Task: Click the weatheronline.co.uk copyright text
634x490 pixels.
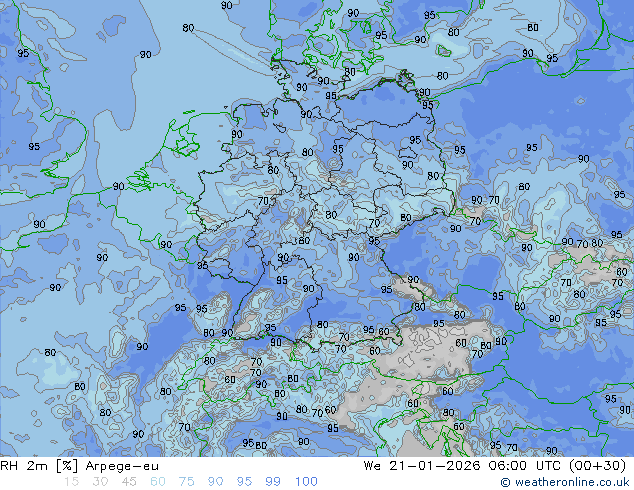Action: (x=565, y=482)
